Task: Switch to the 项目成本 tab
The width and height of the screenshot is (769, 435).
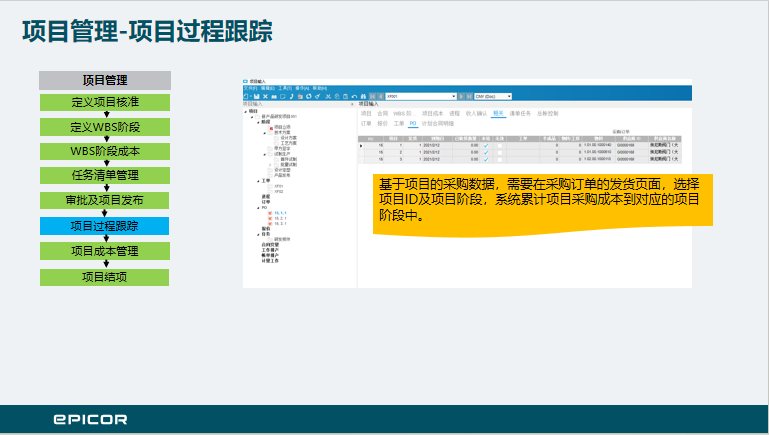Action: click(431, 114)
